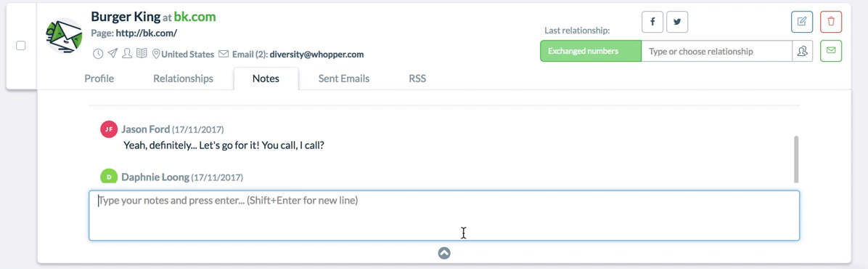Click the open book icon
Image resolution: width=868 pixels, height=269 pixels.
click(x=142, y=54)
